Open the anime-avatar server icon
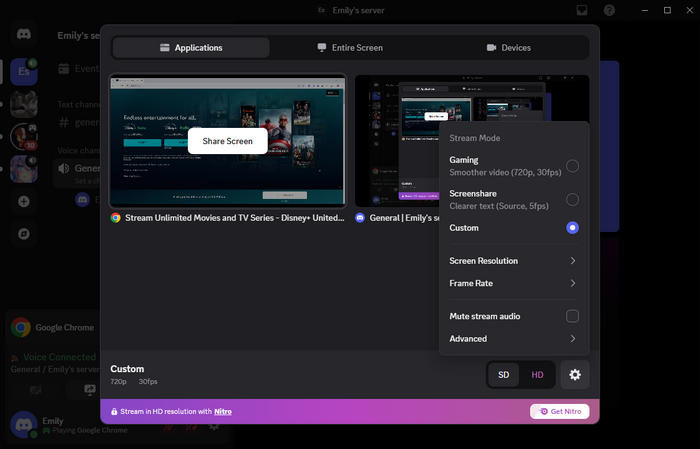The height and width of the screenshot is (449, 700). coord(24,169)
